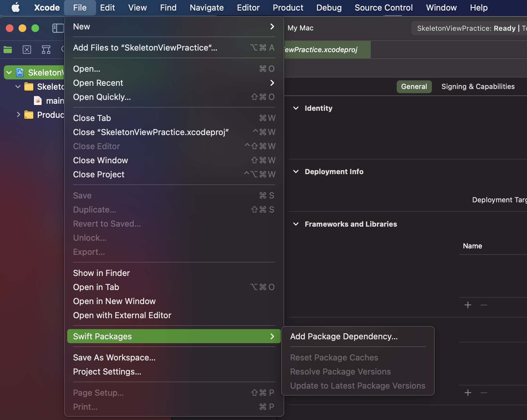The width and height of the screenshot is (527, 420).
Task: Click the File menu in menu bar
Action: [x=80, y=7]
